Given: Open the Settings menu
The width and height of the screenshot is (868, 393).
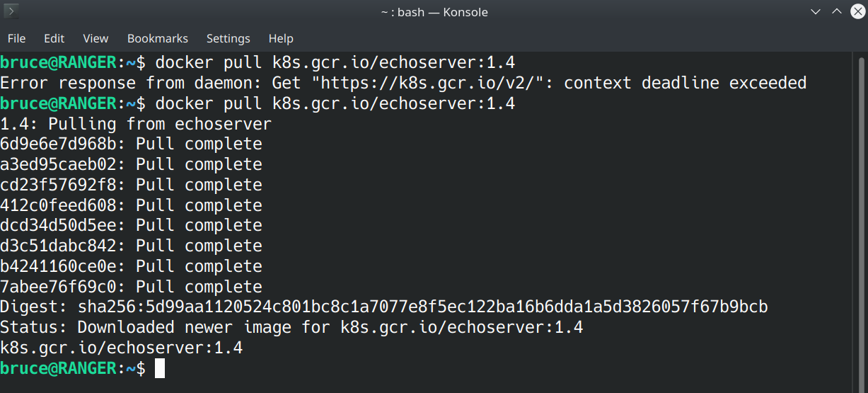Looking at the screenshot, I should 228,38.
